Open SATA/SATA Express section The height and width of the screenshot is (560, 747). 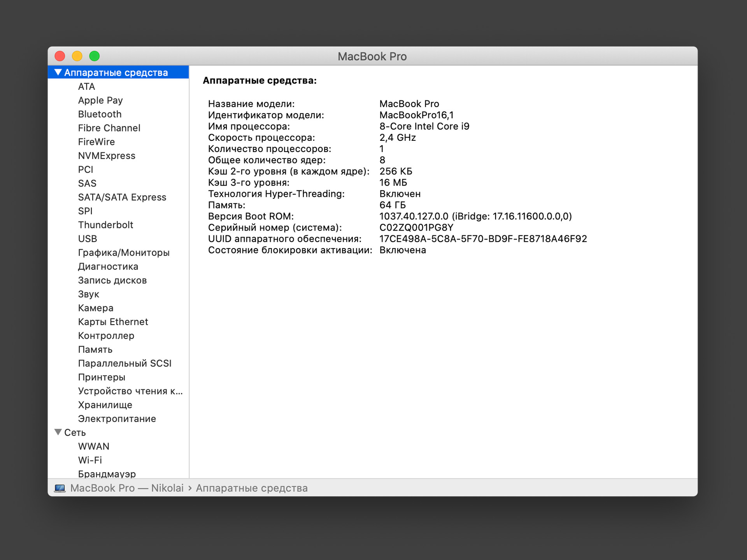(122, 197)
